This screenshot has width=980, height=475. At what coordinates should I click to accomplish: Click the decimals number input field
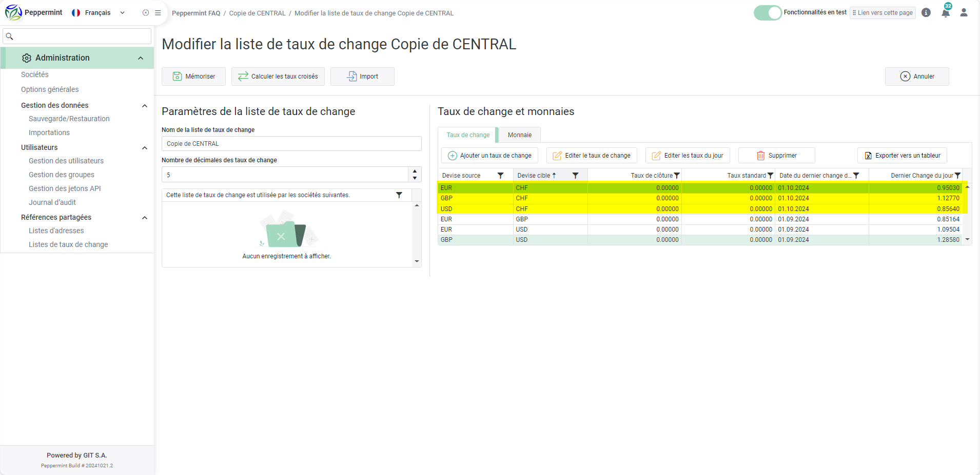(x=285, y=175)
